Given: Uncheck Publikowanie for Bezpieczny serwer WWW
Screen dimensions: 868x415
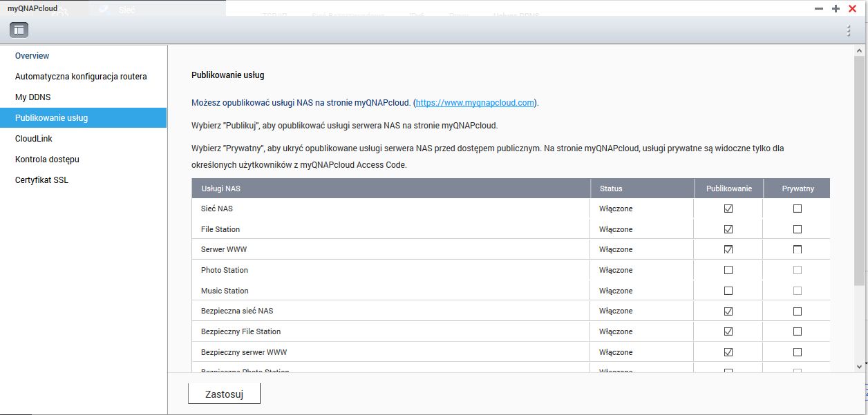Looking at the screenshot, I should (728, 352).
